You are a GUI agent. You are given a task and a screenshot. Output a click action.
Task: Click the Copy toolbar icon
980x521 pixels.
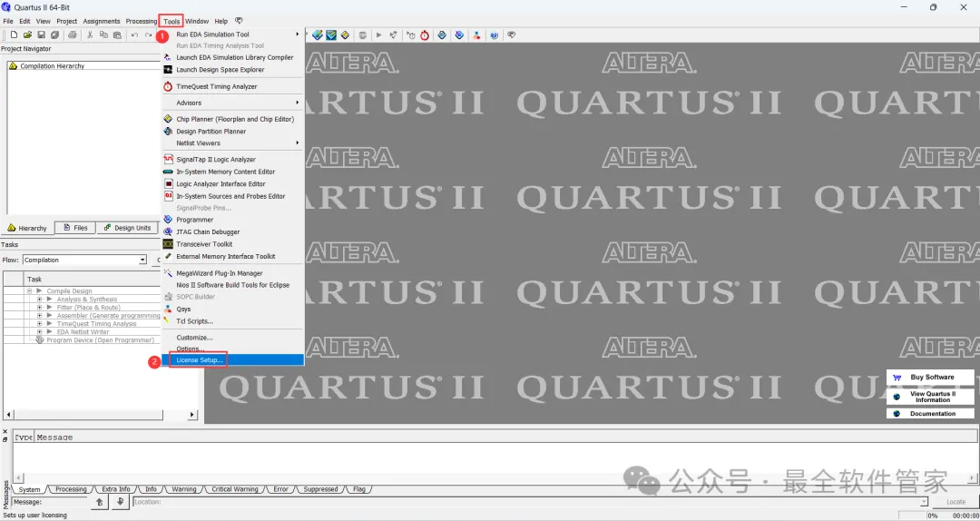(103, 35)
